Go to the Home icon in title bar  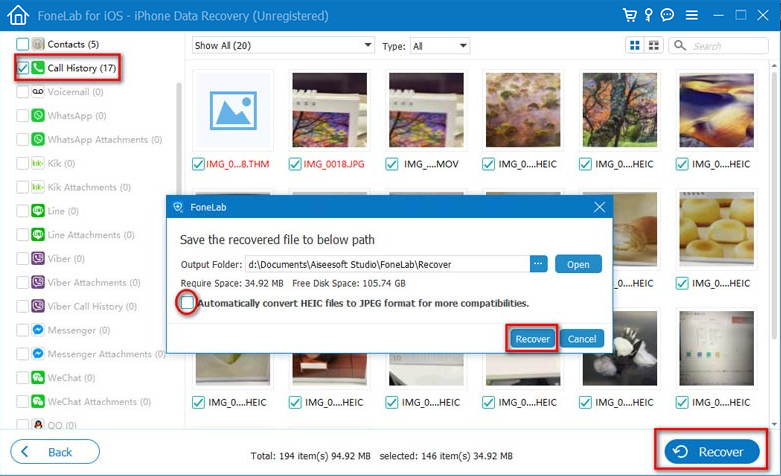coord(18,15)
